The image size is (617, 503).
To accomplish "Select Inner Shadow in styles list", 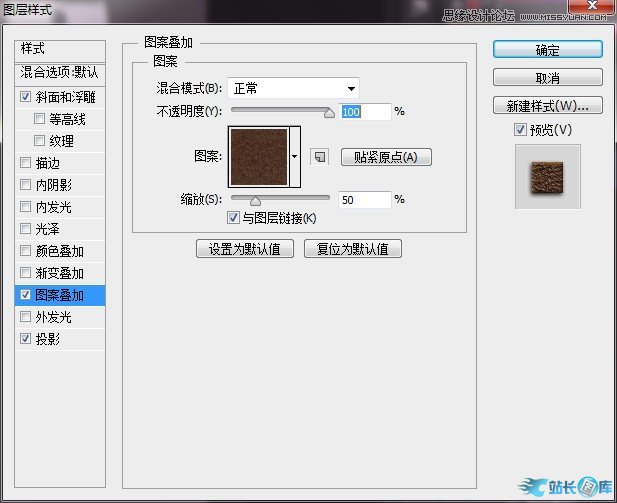I will tap(54, 186).
